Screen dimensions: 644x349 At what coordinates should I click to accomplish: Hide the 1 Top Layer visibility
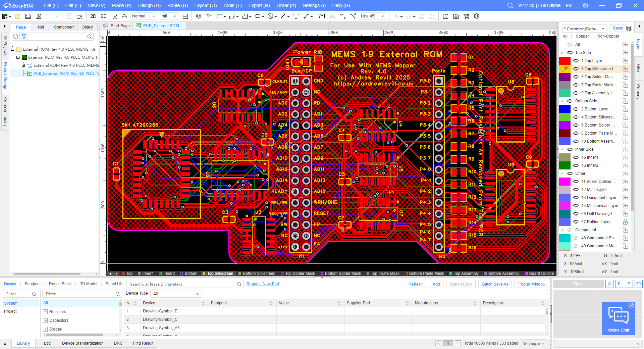pyautogui.click(x=576, y=61)
